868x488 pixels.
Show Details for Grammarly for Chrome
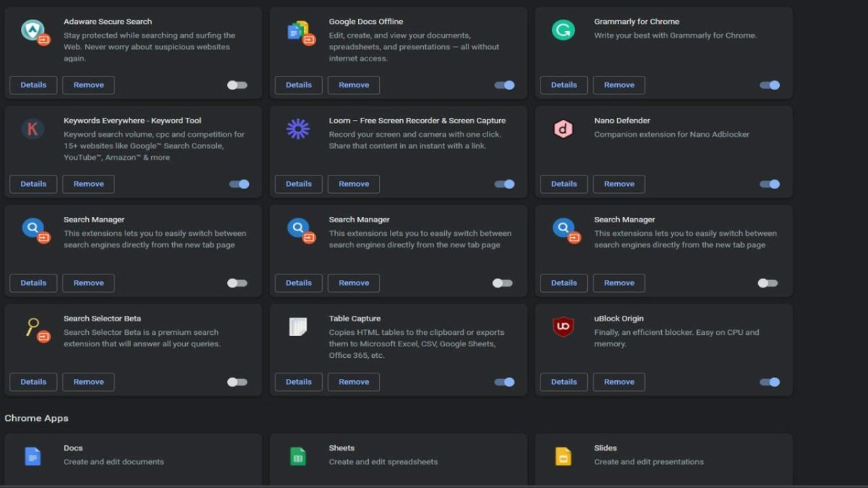(564, 85)
